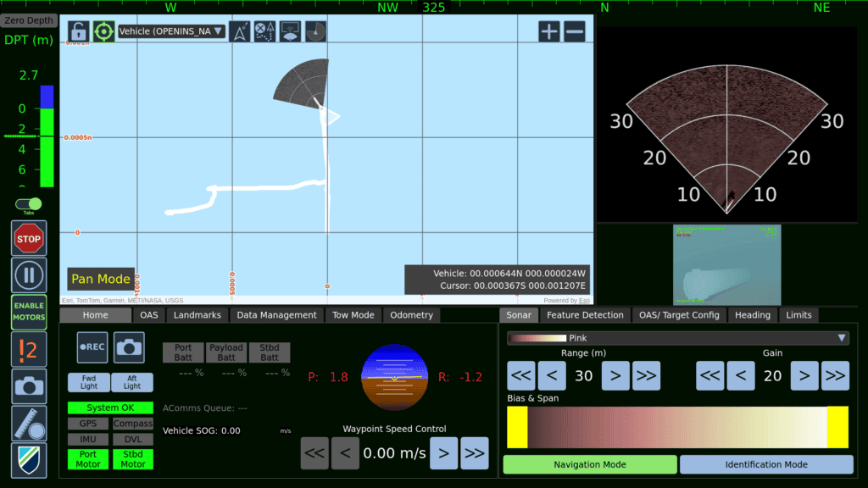
Task: Click the REC video record icon
Action: [92, 347]
